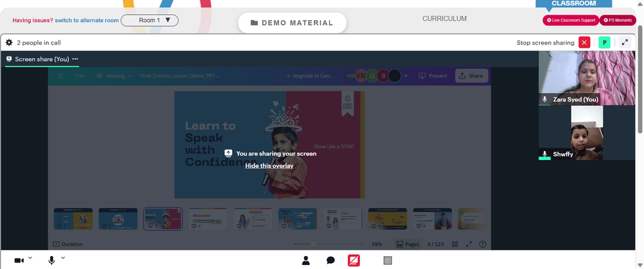Image resolution: width=644 pixels, height=269 pixels.
Task: Expand microphone options chevron
Action: coord(63,258)
